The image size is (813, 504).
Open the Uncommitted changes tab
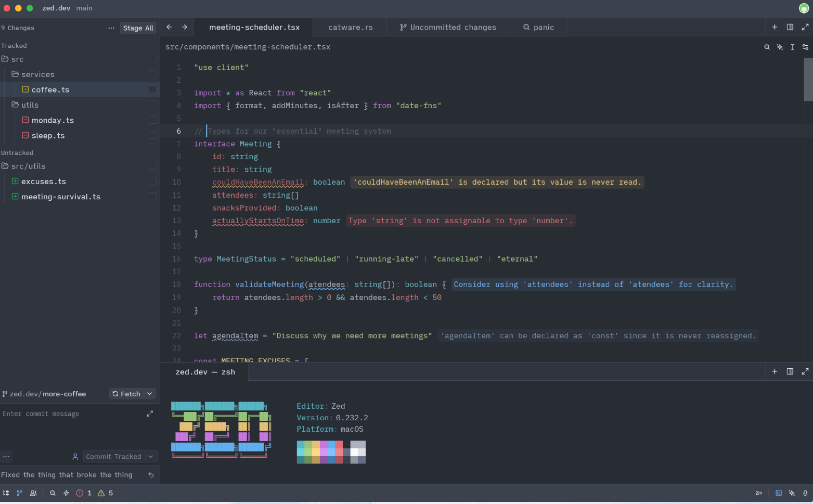point(448,27)
